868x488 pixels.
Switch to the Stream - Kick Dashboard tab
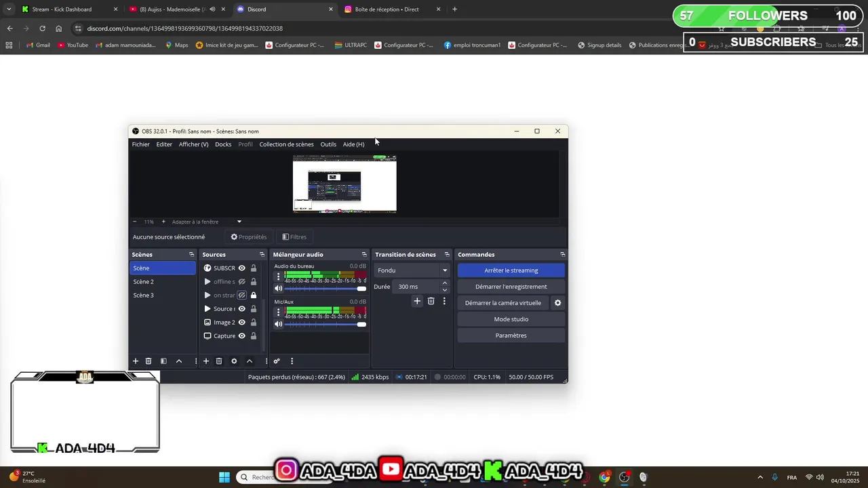(68, 9)
